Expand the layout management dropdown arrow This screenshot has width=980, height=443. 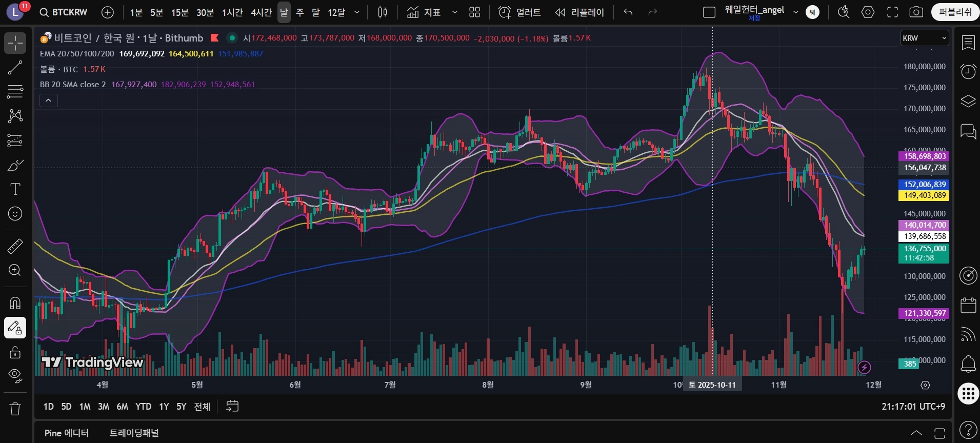pos(796,12)
